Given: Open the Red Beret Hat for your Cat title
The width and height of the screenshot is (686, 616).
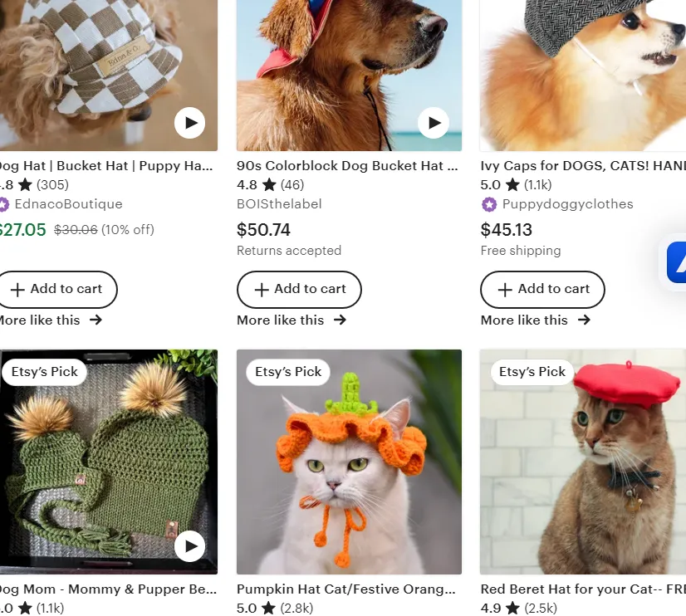Looking at the screenshot, I should click(581, 589).
